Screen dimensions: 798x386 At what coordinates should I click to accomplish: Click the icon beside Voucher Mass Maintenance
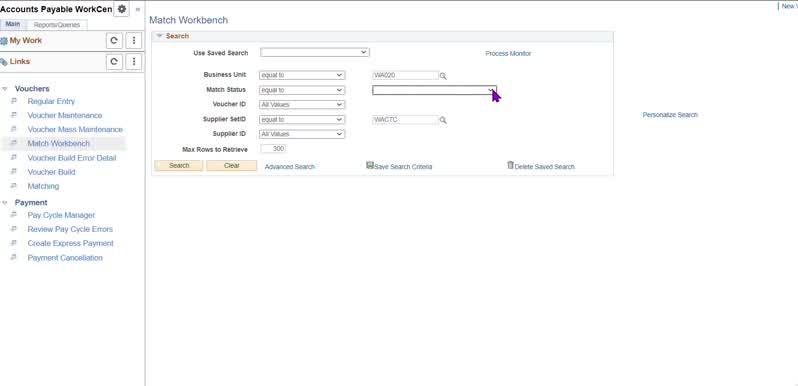(x=14, y=129)
